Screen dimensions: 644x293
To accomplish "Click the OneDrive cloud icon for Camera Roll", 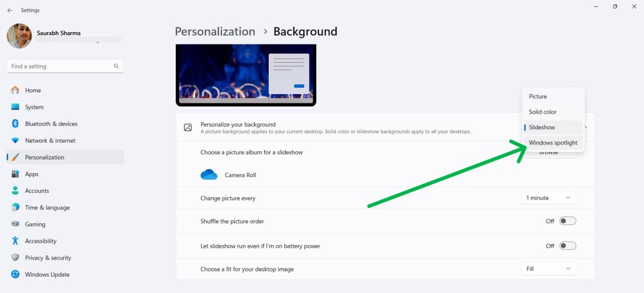I will (x=208, y=175).
